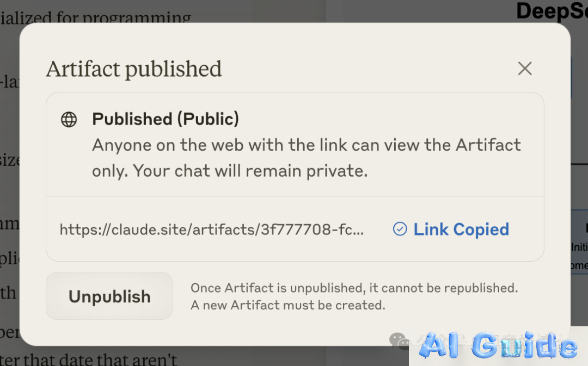Viewport: 588px width, 366px height.
Task: Click the 'th' text left of Unpublish
Action: [x=8, y=293]
